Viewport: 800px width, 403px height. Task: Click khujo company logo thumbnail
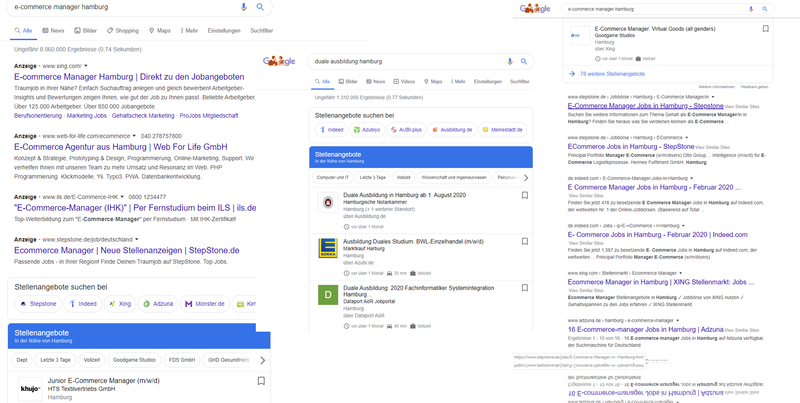click(30, 390)
